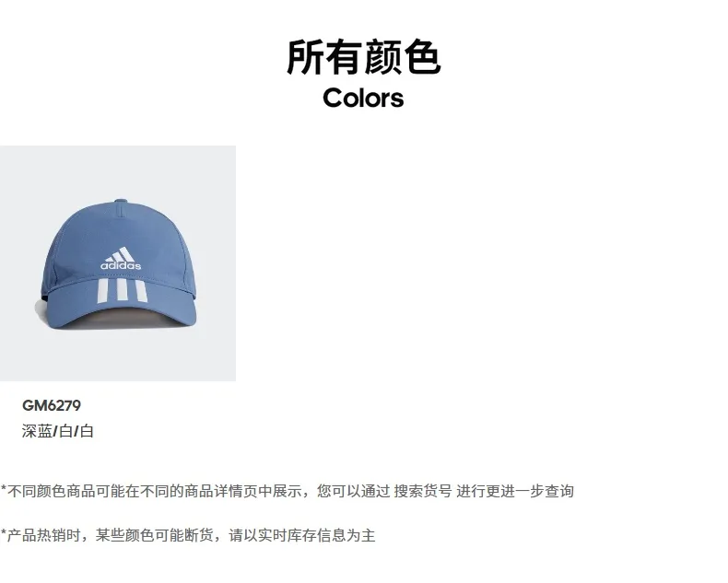Click the adidas triangle stripes emblem
Image resolution: width=728 pixels, height=583 pixels.
tap(120, 254)
